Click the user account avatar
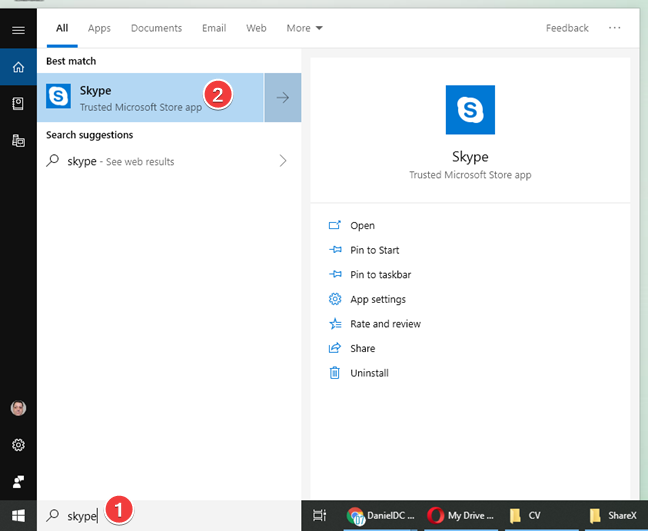648x531 pixels. point(18,408)
